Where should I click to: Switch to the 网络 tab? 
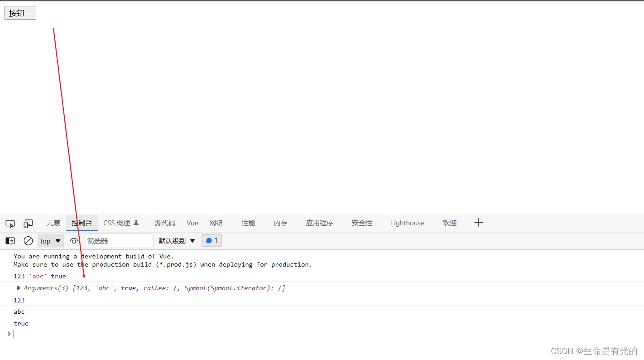tap(216, 223)
